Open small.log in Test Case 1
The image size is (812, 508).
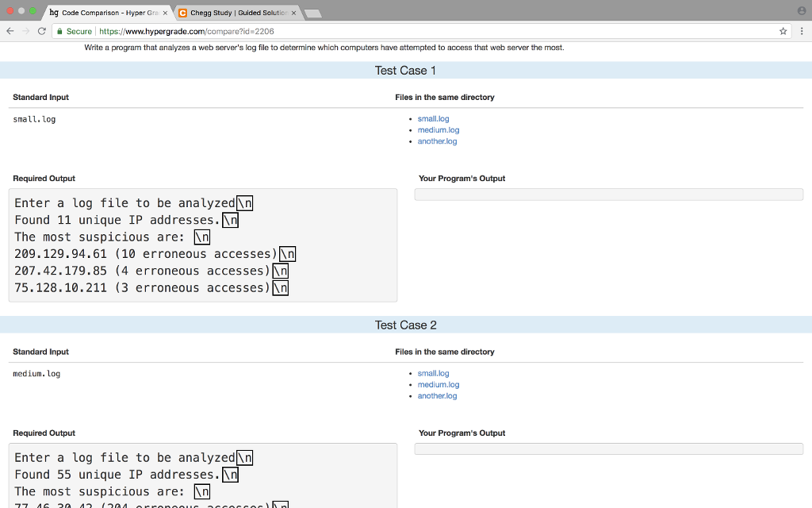tap(433, 118)
